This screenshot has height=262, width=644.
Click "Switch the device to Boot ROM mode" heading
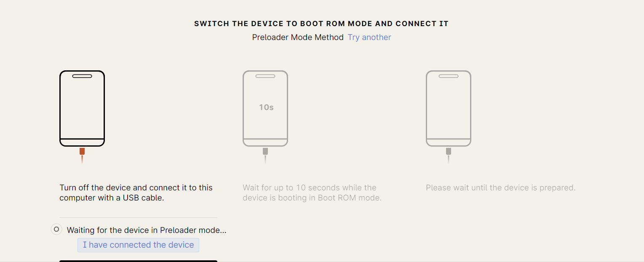[x=321, y=24]
